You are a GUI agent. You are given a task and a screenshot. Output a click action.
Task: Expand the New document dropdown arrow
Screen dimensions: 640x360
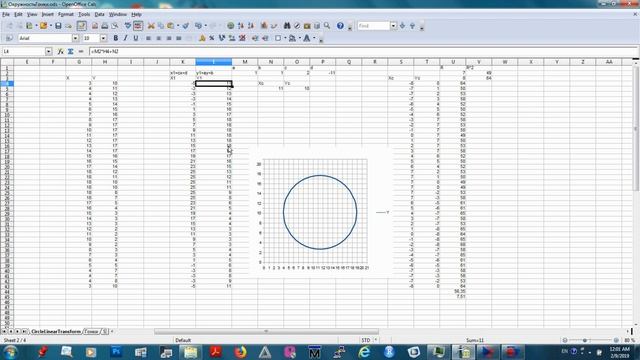click(36, 26)
